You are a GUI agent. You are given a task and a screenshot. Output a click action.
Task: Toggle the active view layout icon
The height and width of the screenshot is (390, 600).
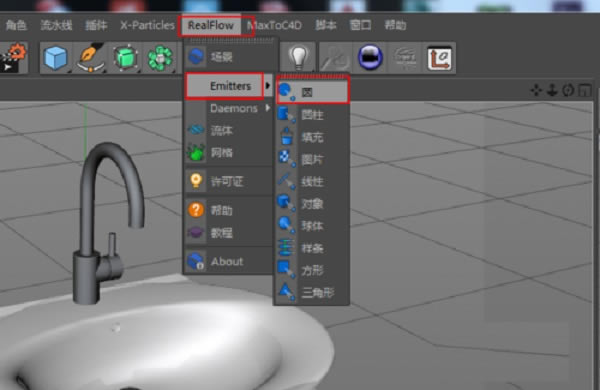click(584, 91)
